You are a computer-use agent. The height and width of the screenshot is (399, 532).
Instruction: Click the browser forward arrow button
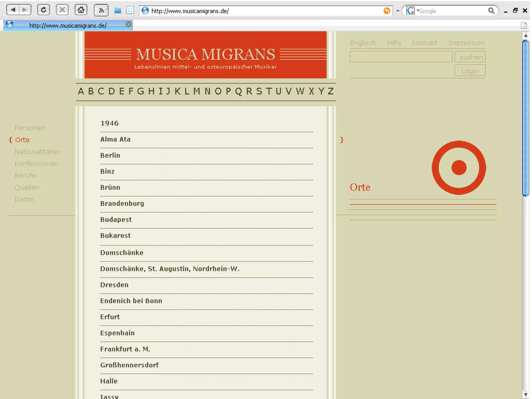coord(25,10)
